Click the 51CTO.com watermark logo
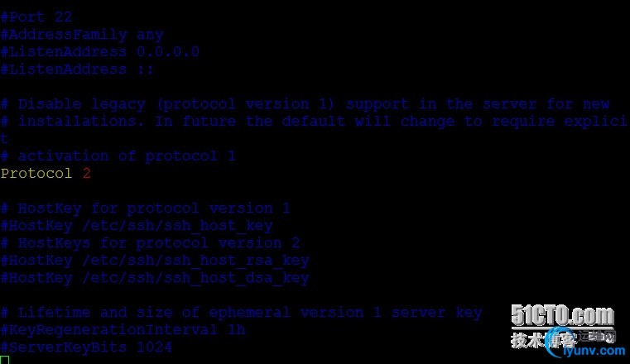The image size is (630, 364). point(562,316)
